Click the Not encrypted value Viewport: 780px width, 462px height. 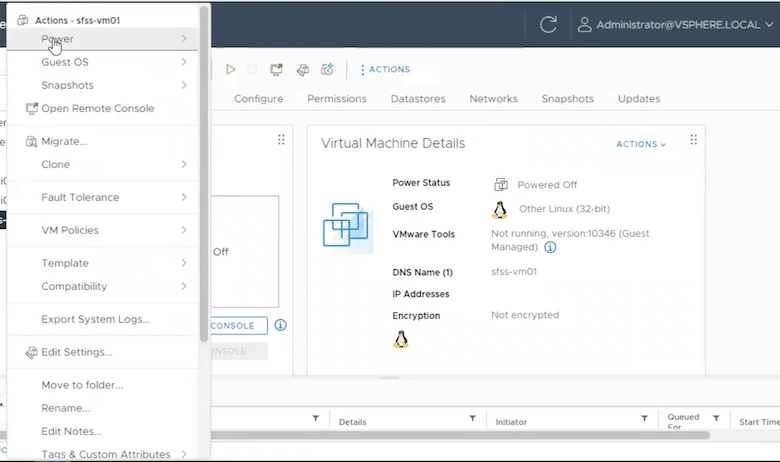[x=525, y=315]
